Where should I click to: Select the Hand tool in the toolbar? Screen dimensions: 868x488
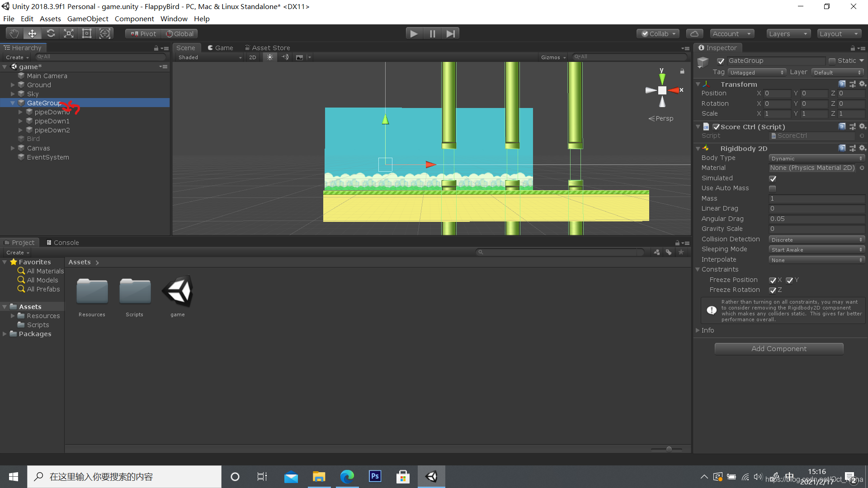point(14,33)
